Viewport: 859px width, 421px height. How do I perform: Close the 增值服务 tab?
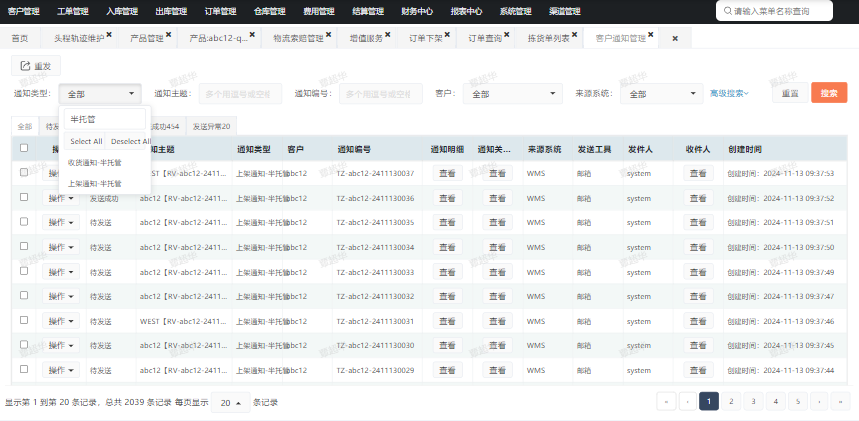point(388,35)
